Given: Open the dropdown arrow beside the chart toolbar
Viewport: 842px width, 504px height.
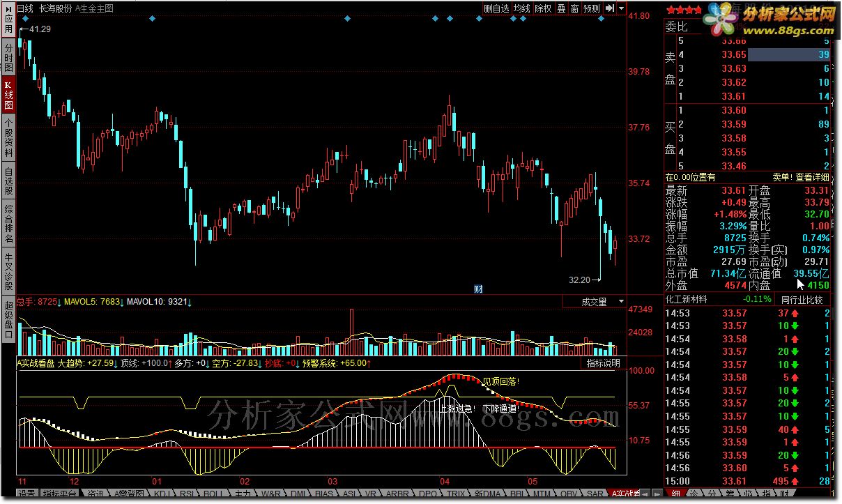Looking at the screenshot, I should coord(620,8).
